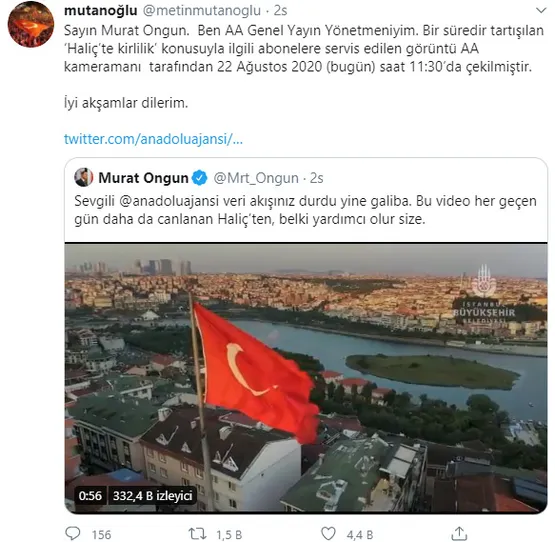Click the @anadoluajansi mention in quoted tweet
This screenshot has height=542, width=555.
tap(169, 201)
